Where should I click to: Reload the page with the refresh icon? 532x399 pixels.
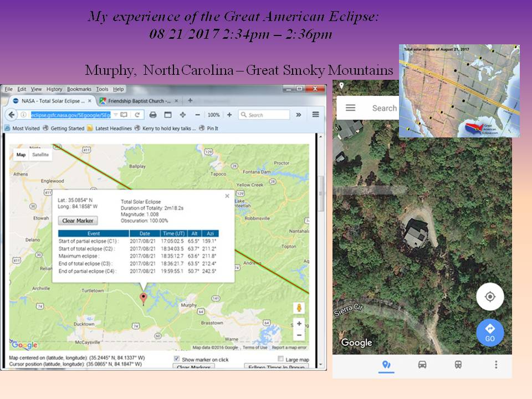[x=137, y=115]
